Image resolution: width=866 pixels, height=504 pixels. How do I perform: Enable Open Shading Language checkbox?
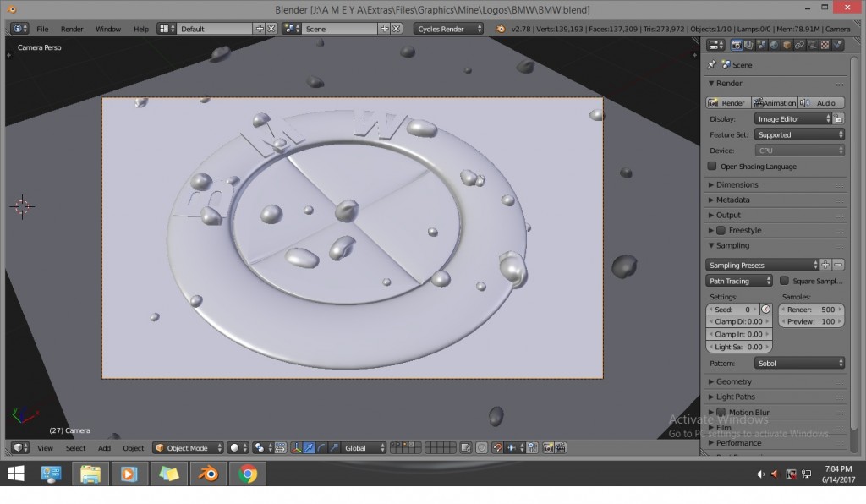712,167
